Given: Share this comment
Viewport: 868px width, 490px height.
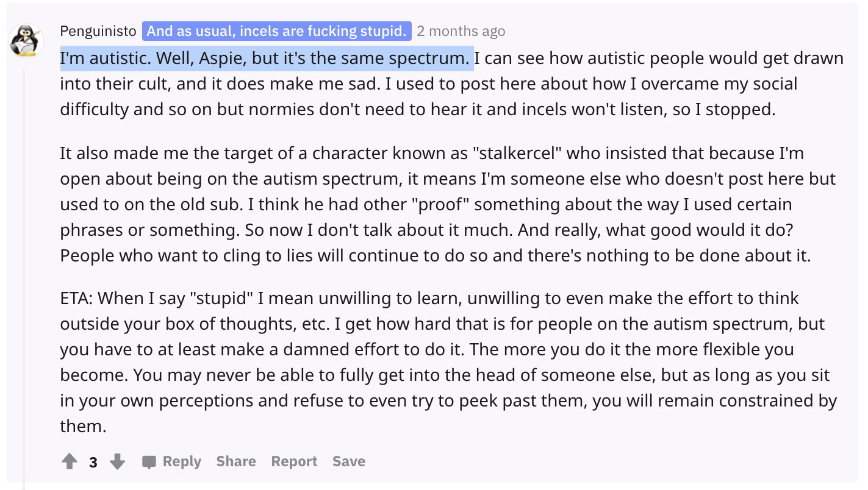Looking at the screenshot, I should [x=236, y=461].
